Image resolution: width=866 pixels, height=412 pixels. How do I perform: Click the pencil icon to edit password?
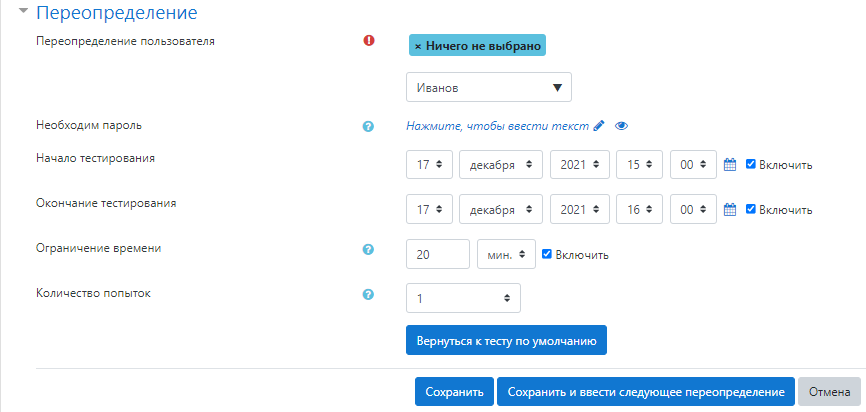[599, 126]
